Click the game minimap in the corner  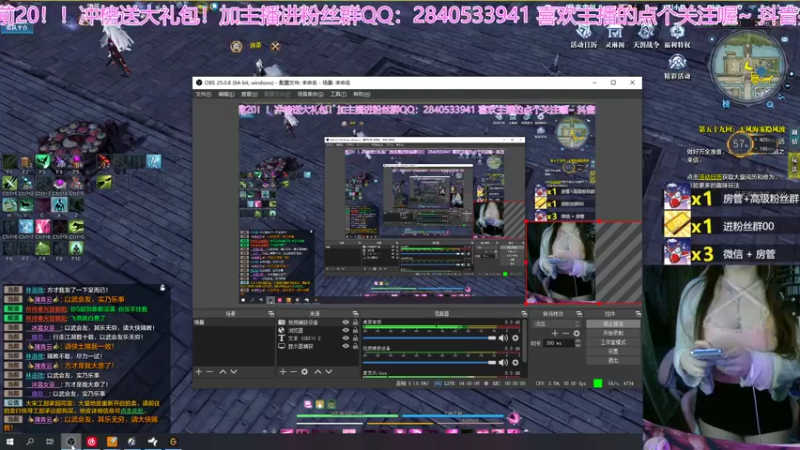(748, 66)
